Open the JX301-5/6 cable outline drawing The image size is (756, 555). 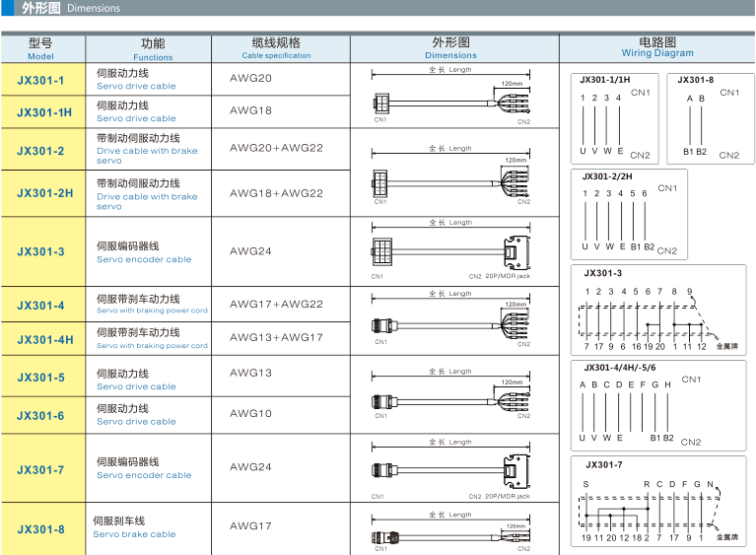(451, 394)
